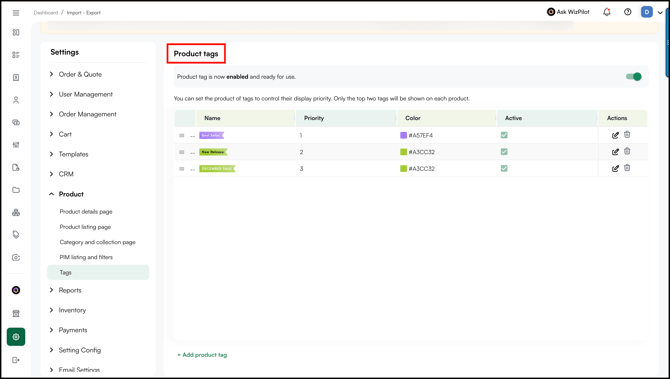The width and height of the screenshot is (670, 379).
Task: Open Product details page settings
Action: (86, 212)
